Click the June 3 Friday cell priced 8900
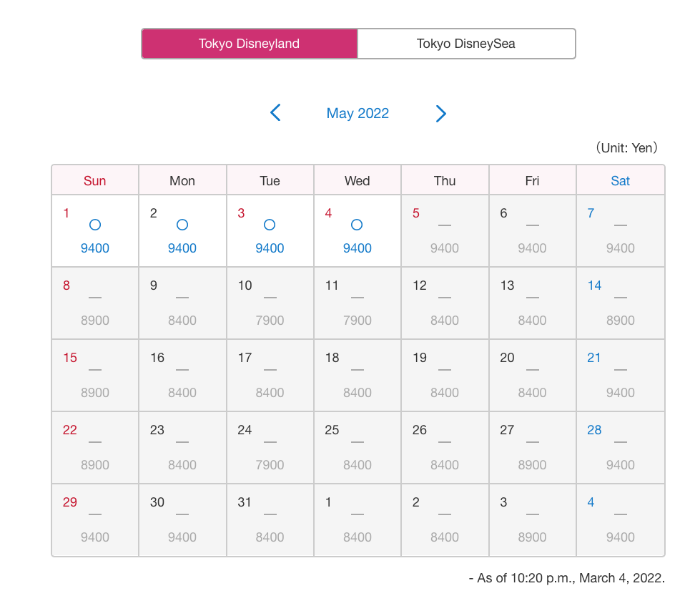 coord(533,520)
